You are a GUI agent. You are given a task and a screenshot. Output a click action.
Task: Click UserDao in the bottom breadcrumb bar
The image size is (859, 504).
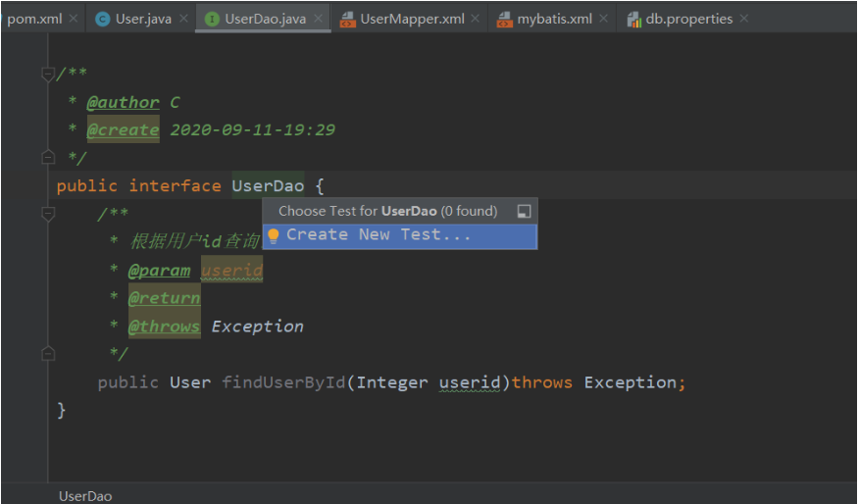point(85,496)
